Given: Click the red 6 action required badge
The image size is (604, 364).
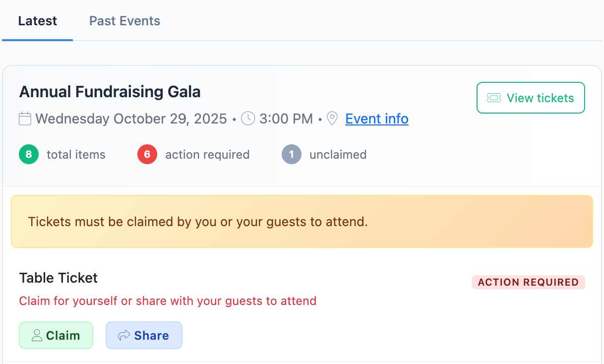Looking at the screenshot, I should (x=147, y=155).
